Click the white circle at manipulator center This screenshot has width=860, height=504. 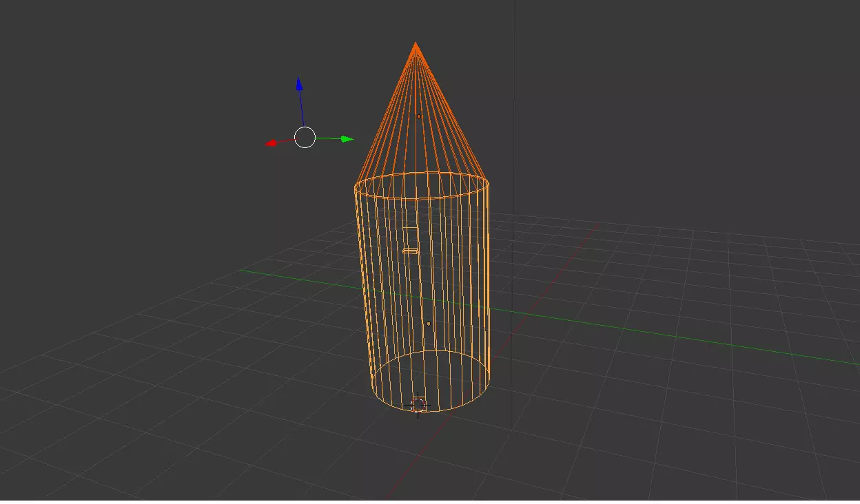(x=305, y=138)
